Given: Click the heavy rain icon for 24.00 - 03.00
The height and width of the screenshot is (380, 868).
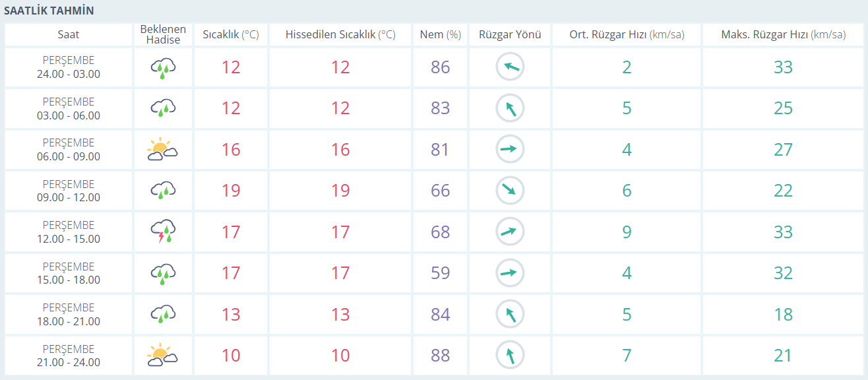Looking at the screenshot, I should (x=163, y=67).
